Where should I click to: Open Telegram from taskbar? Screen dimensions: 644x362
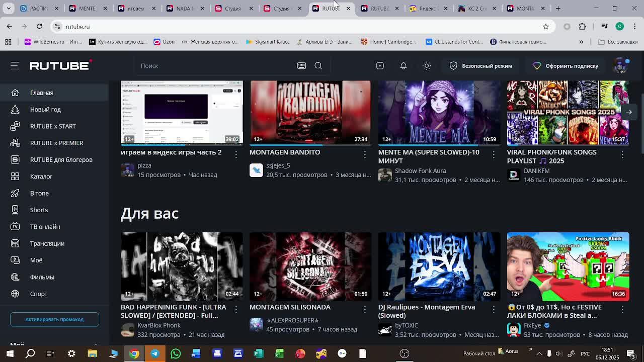(154, 353)
